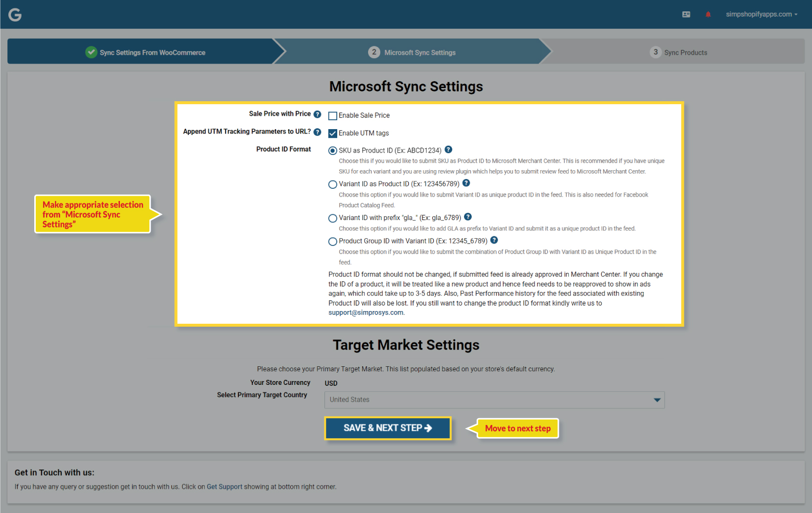812x513 pixels.
Task: Show help for Product Group ID option
Action: pos(494,240)
